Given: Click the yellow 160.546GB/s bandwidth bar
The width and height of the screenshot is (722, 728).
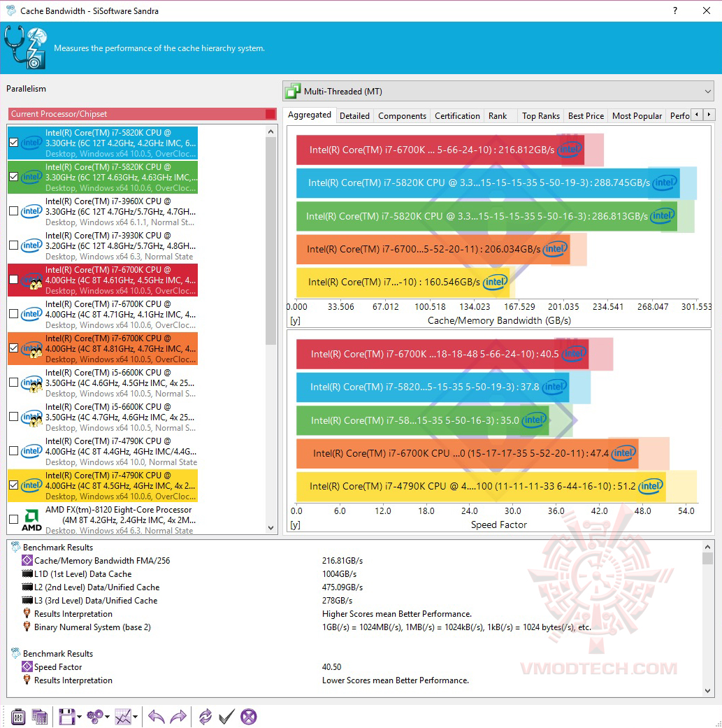Looking at the screenshot, I should [403, 283].
